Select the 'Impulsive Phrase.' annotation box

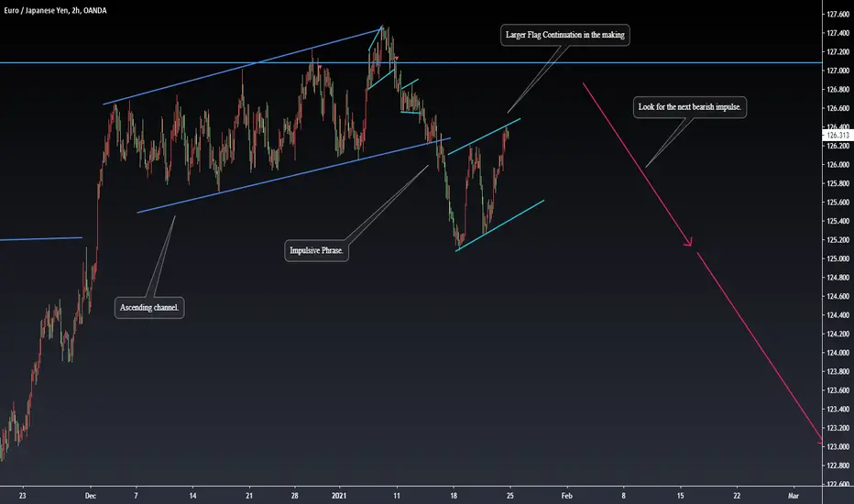point(316,251)
